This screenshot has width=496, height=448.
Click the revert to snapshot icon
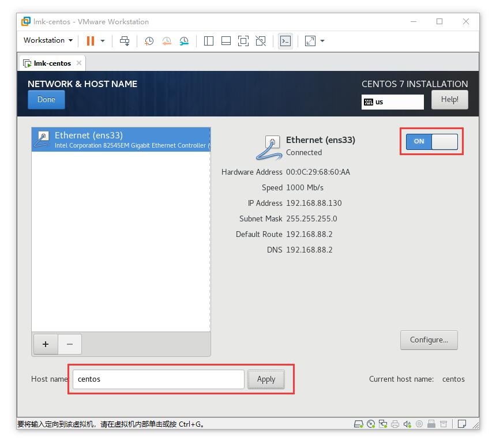coord(166,41)
